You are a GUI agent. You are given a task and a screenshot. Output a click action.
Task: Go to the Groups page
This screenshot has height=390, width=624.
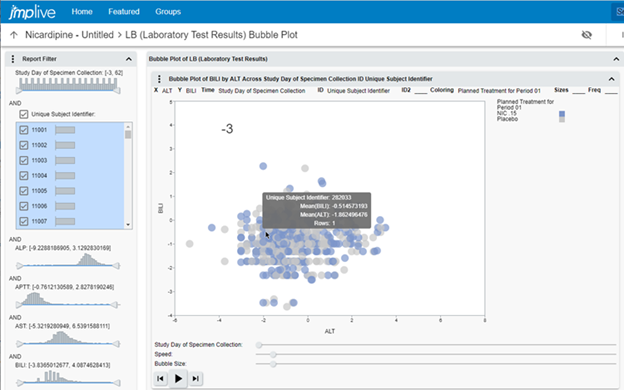(x=168, y=12)
